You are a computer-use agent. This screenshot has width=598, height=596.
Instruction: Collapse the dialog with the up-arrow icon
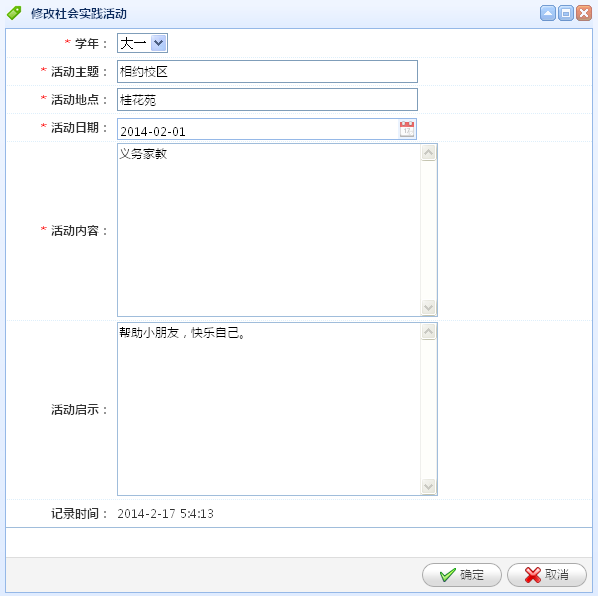[x=548, y=13]
